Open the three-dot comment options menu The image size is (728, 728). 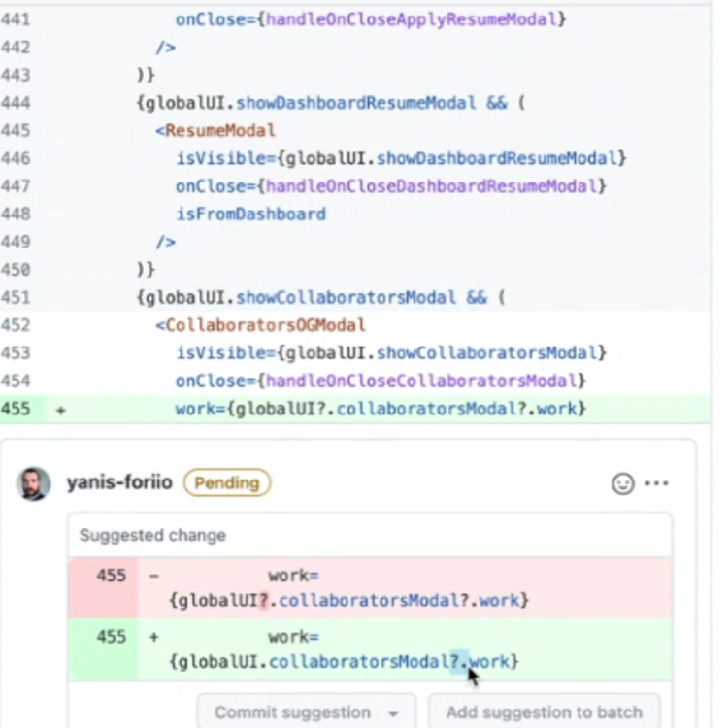pos(657,483)
